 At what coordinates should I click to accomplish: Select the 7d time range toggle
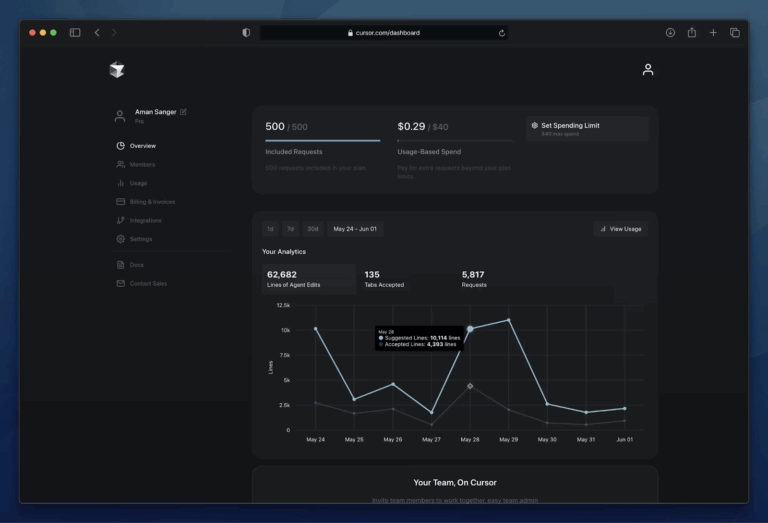[x=290, y=229]
